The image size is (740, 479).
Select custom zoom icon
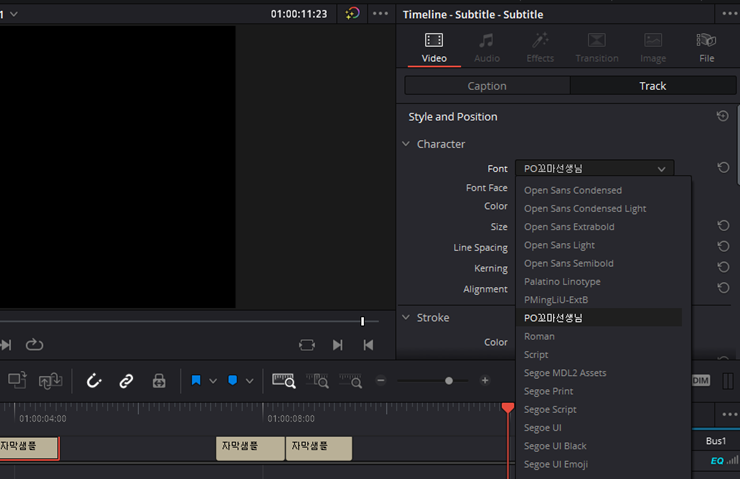(351, 380)
